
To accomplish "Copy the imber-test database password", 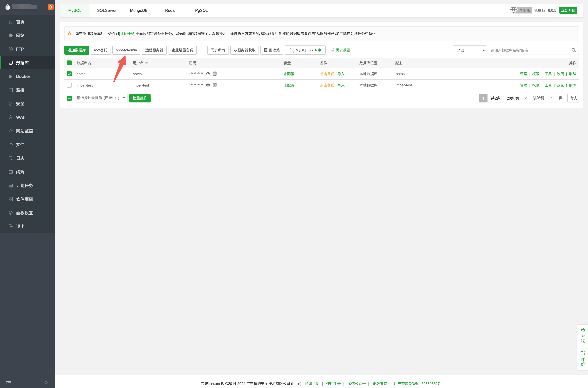I will [x=215, y=85].
